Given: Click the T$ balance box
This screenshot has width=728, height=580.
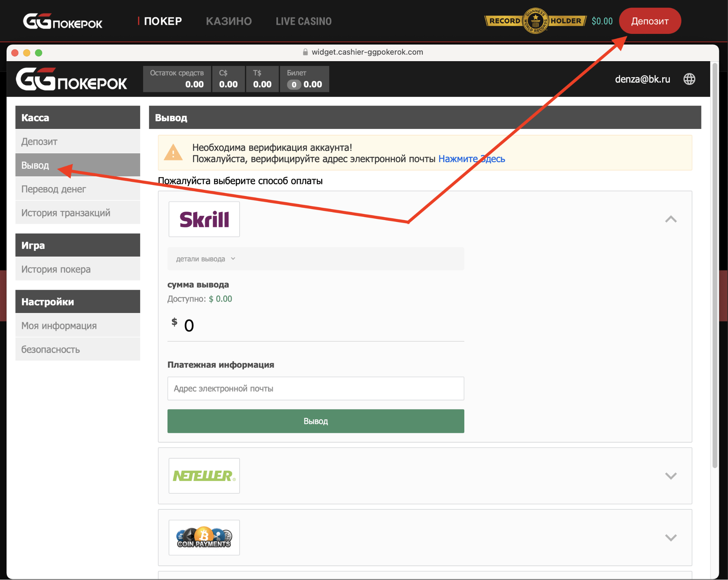Looking at the screenshot, I should (262, 79).
